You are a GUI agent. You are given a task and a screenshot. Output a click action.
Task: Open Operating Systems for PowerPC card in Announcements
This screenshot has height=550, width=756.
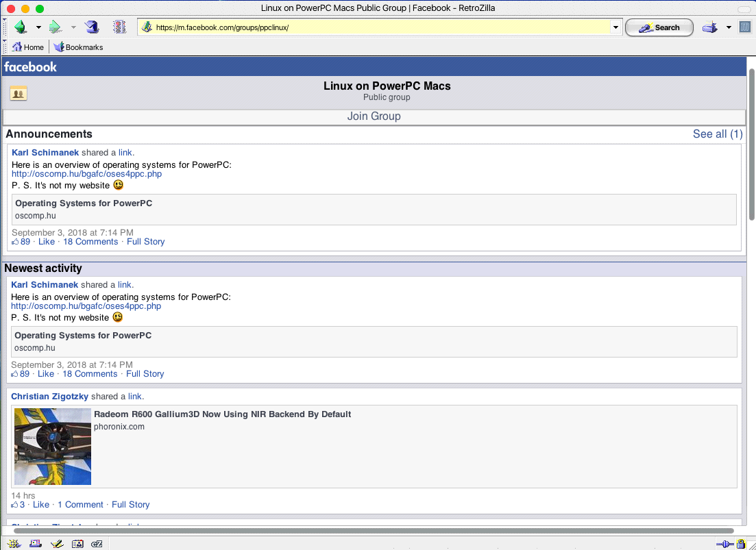coord(374,210)
